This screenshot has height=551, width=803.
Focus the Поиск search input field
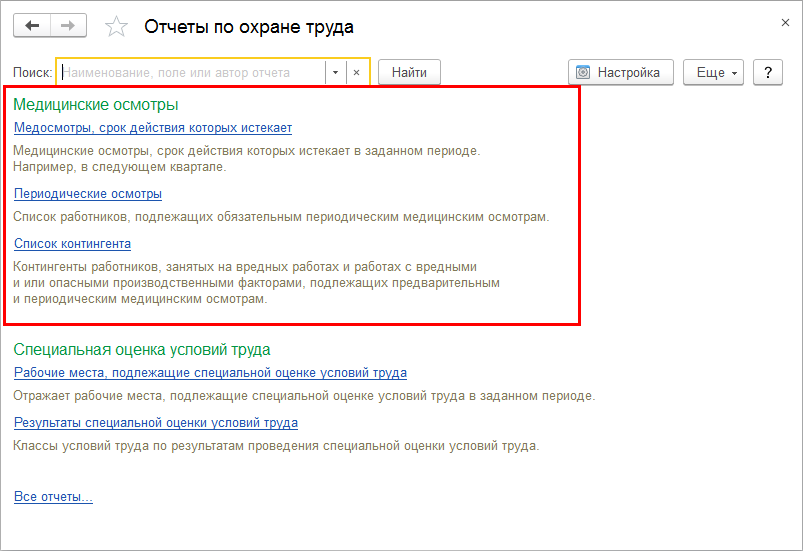[x=192, y=72]
